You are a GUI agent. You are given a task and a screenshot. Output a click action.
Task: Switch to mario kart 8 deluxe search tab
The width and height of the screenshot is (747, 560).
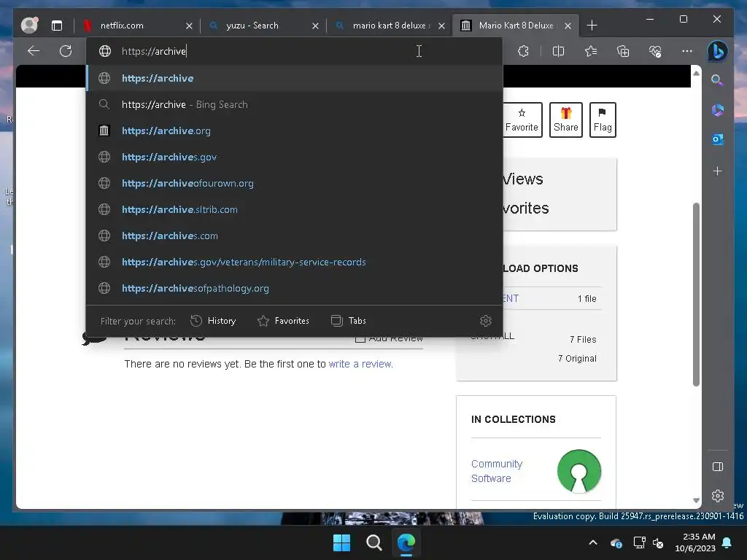(390, 26)
